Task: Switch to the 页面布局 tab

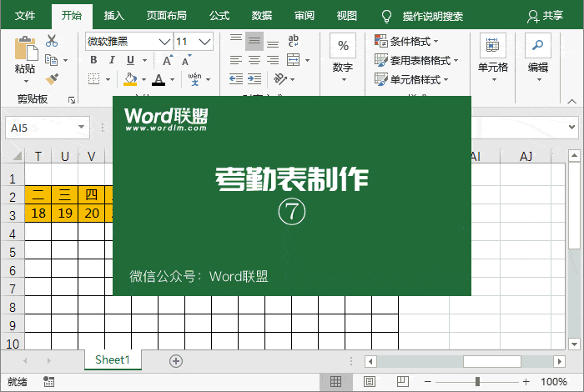Action: 167,16
